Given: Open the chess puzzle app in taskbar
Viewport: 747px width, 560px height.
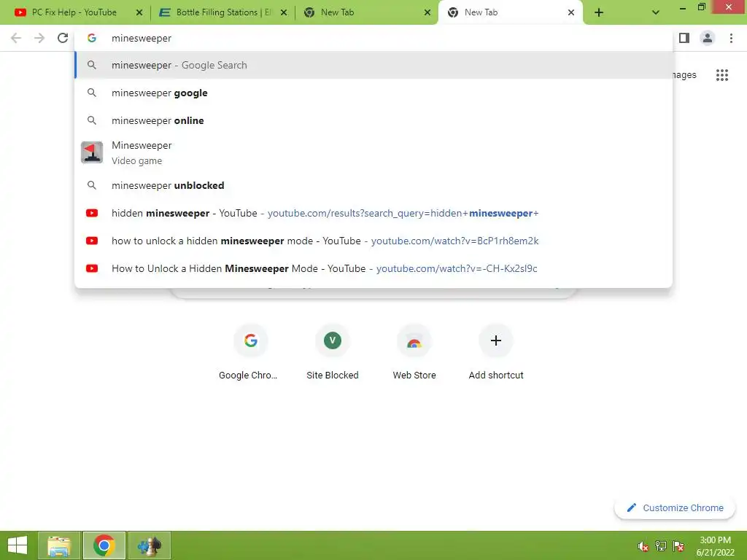Looking at the screenshot, I should pyautogui.click(x=149, y=545).
